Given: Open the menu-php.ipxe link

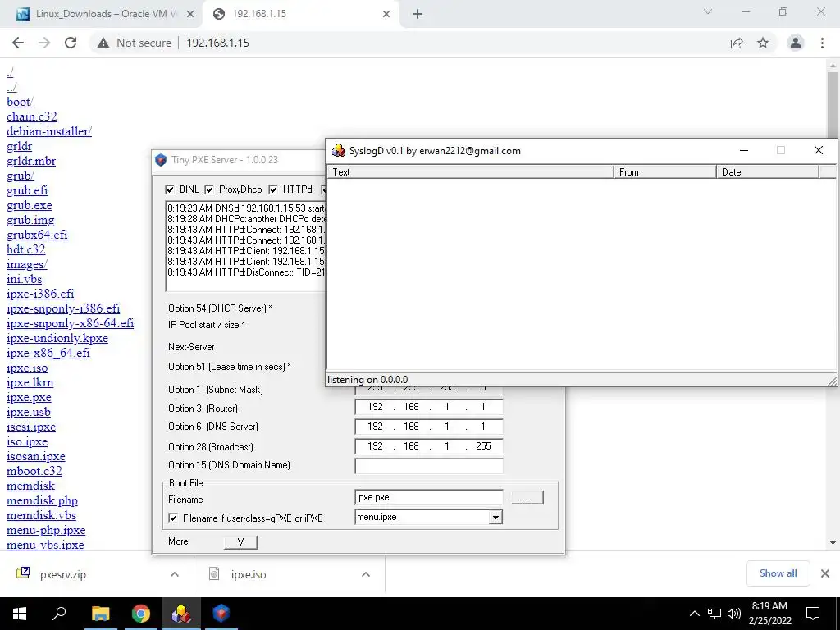Looking at the screenshot, I should [x=46, y=531].
